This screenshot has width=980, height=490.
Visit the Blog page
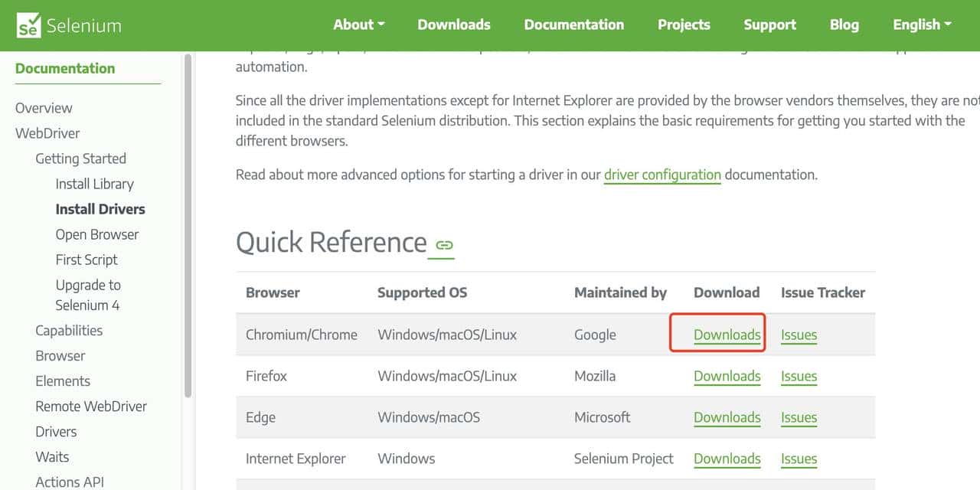point(844,24)
